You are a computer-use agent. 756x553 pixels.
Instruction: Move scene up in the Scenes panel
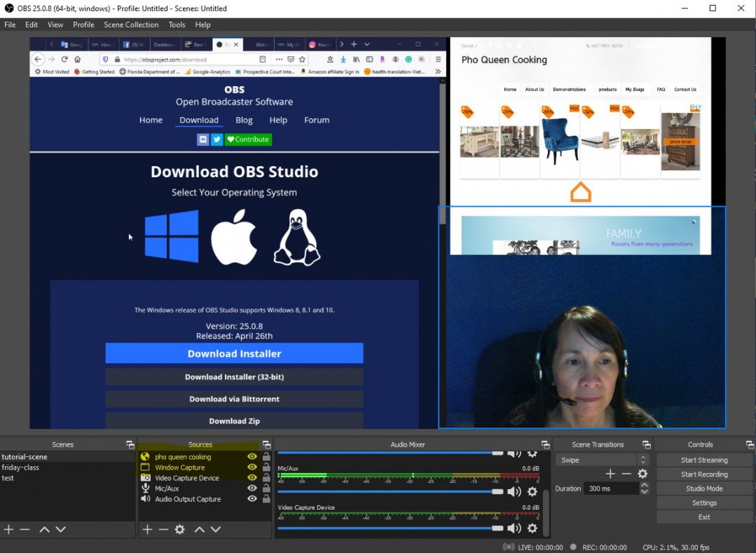click(44, 529)
